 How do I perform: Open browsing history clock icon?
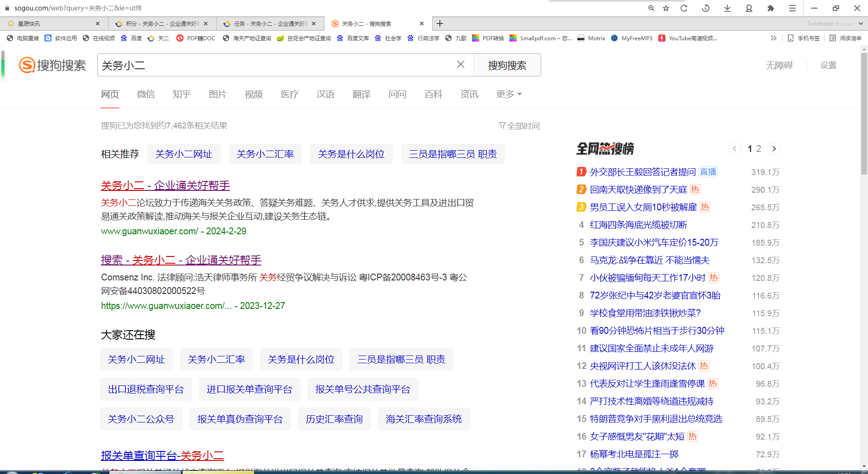(x=706, y=8)
